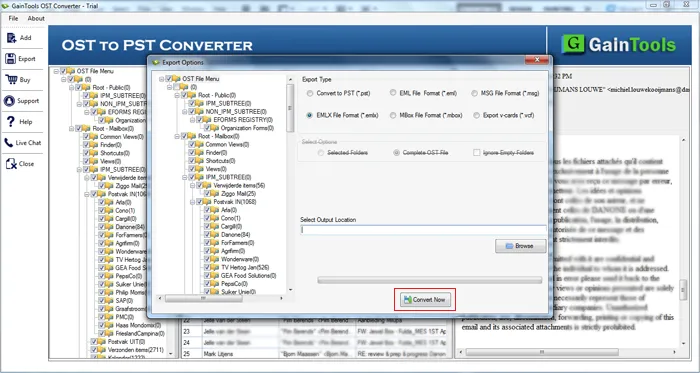The image size is (700, 373).
Task: Choose MBox File Format (*.mbox) option
Action: pos(393,115)
